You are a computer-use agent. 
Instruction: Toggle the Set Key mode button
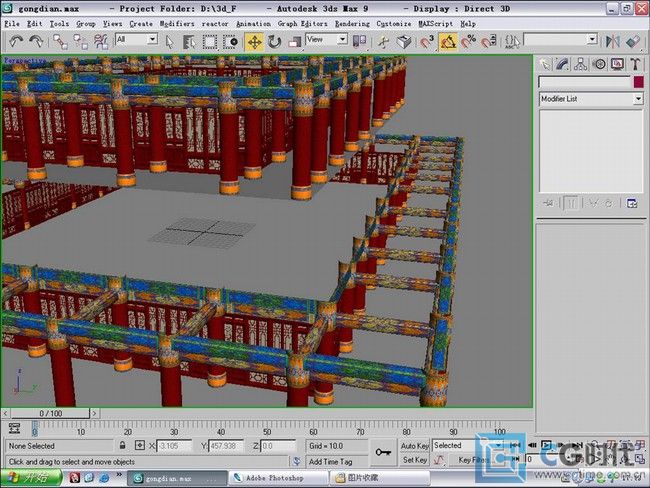click(414, 460)
